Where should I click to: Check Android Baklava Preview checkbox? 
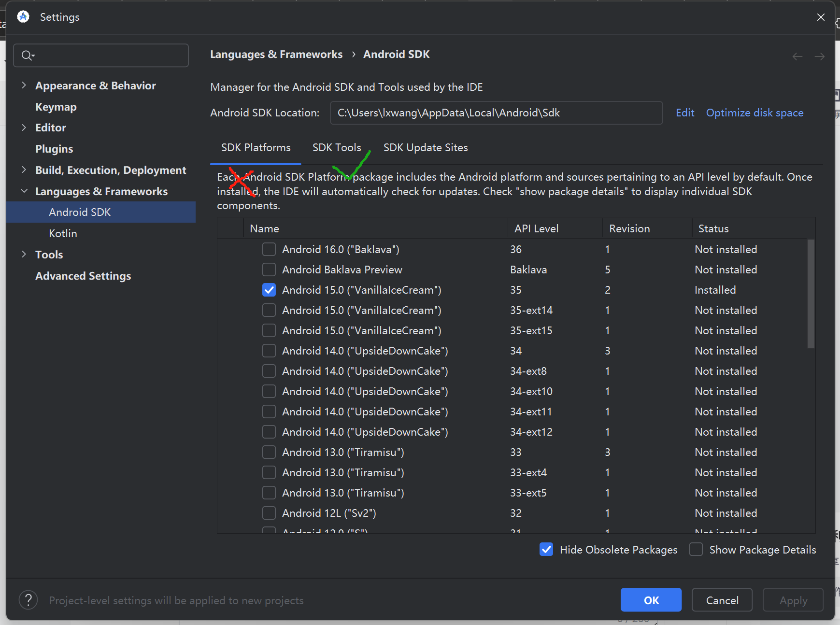[269, 270]
